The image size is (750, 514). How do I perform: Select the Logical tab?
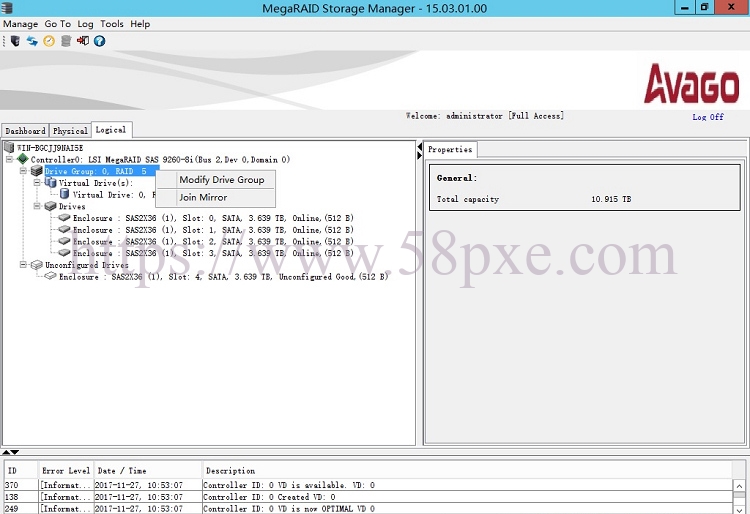point(111,130)
